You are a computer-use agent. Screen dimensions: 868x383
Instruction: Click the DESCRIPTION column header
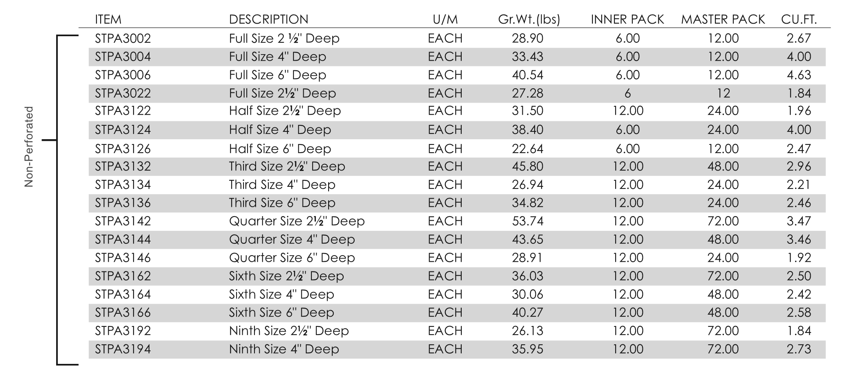tap(268, 19)
